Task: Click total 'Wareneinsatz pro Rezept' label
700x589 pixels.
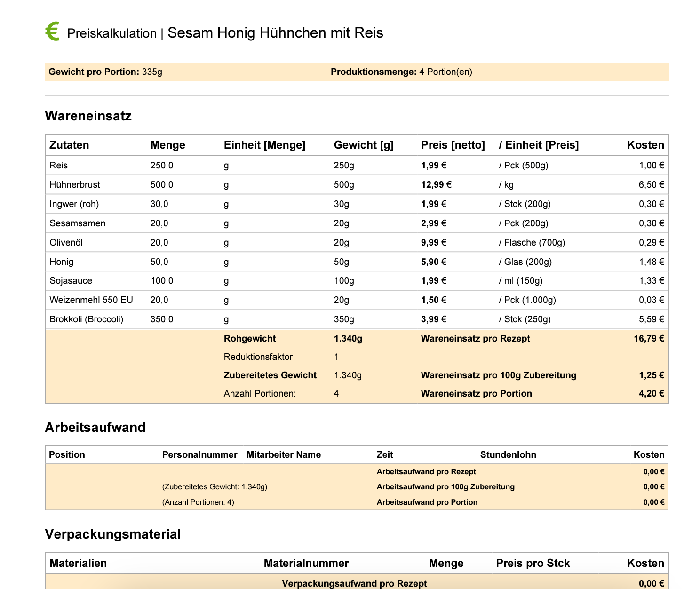Action: [476, 339]
